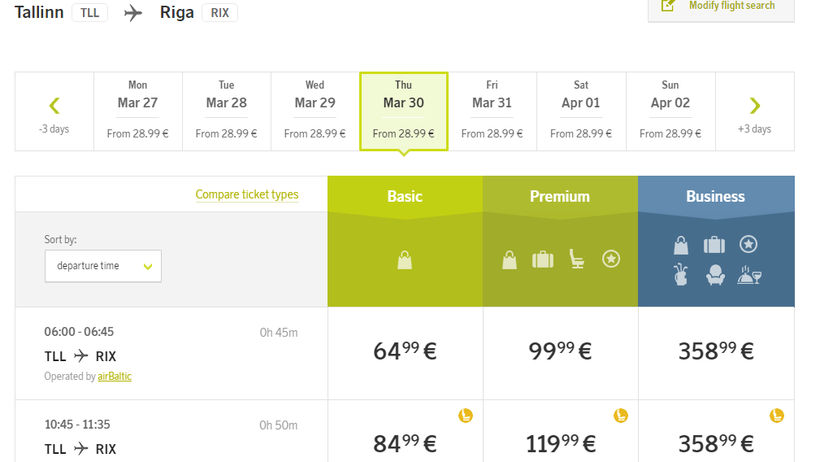This screenshot has height=462, width=820.
Task: Click the yellow seat badge on 84.99 € fare
Action: (465, 415)
